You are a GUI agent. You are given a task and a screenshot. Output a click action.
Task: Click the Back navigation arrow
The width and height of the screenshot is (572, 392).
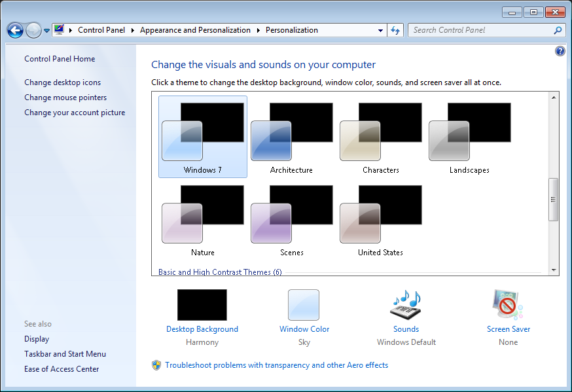(x=15, y=30)
